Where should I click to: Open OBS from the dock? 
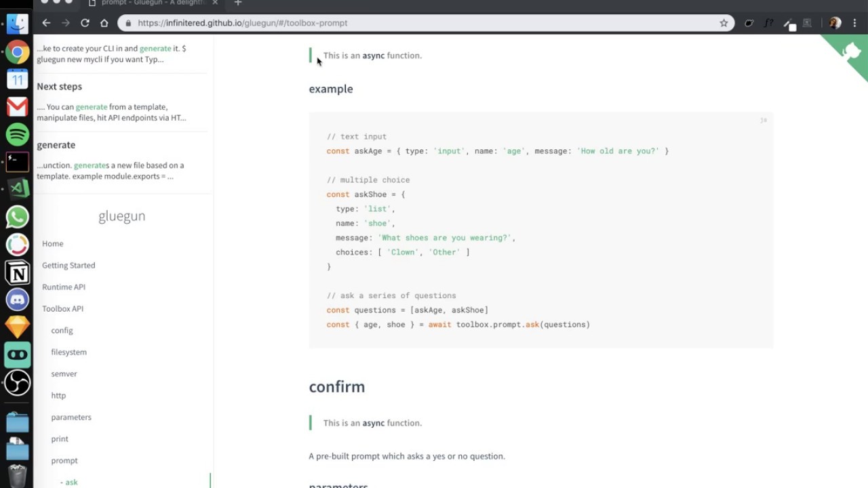(18, 382)
